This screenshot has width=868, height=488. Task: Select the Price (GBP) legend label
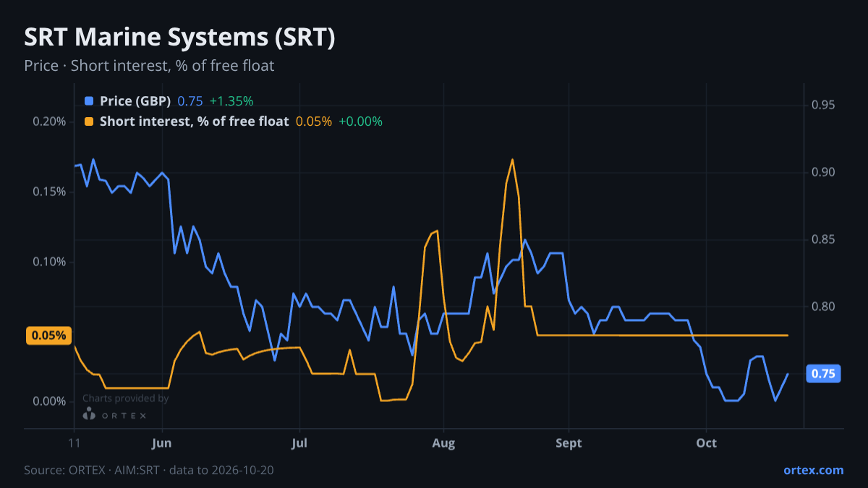coord(135,101)
